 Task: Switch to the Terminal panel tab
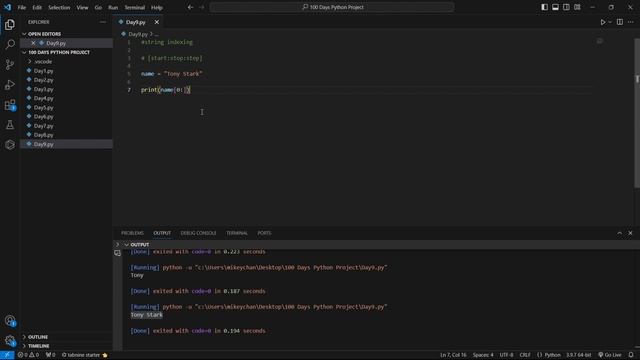click(x=237, y=233)
